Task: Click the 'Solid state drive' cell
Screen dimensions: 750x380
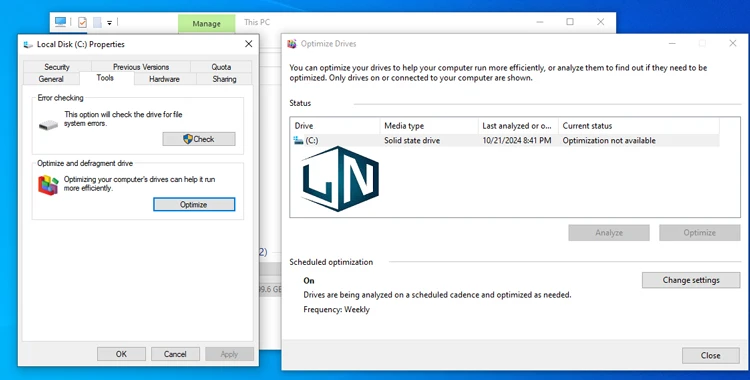Action: 412,141
